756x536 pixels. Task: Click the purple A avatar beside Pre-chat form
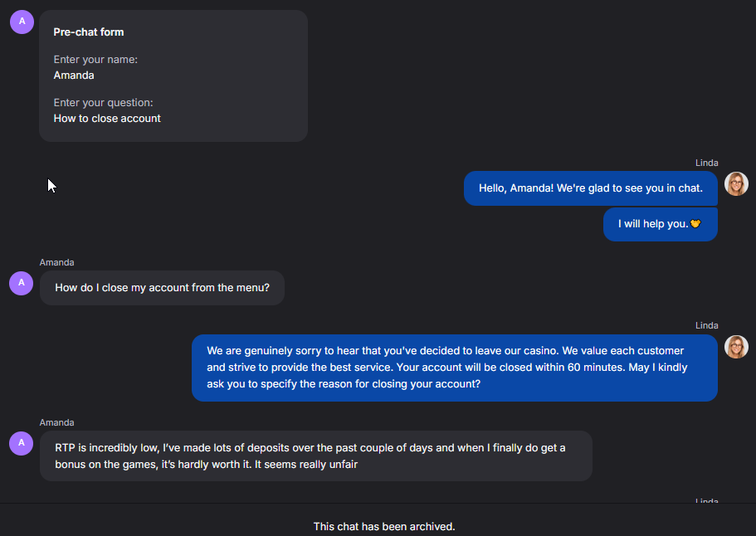(22, 22)
